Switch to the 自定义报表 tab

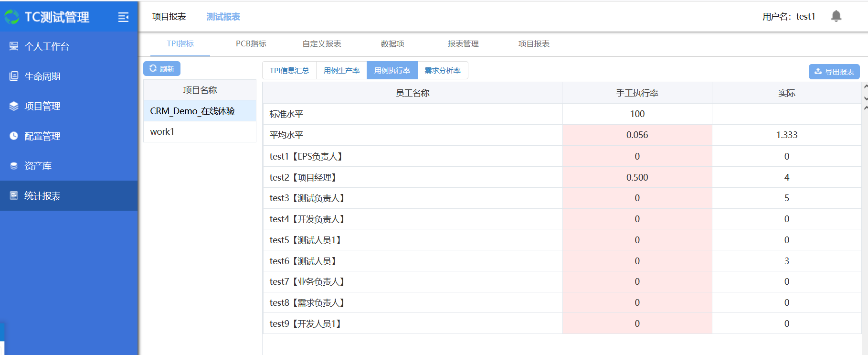coord(321,43)
